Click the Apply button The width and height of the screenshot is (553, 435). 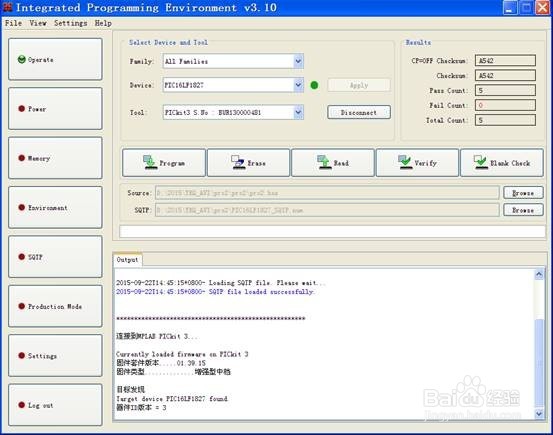359,85
